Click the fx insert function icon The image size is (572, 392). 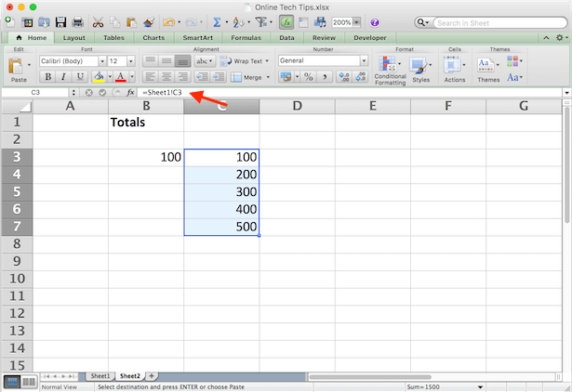coord(130,93)
